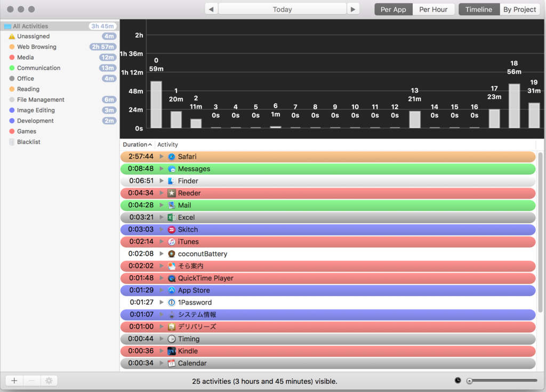The image size is (546, 392).
Task: Select the Timeline view mode
Action: click(479, 10)
